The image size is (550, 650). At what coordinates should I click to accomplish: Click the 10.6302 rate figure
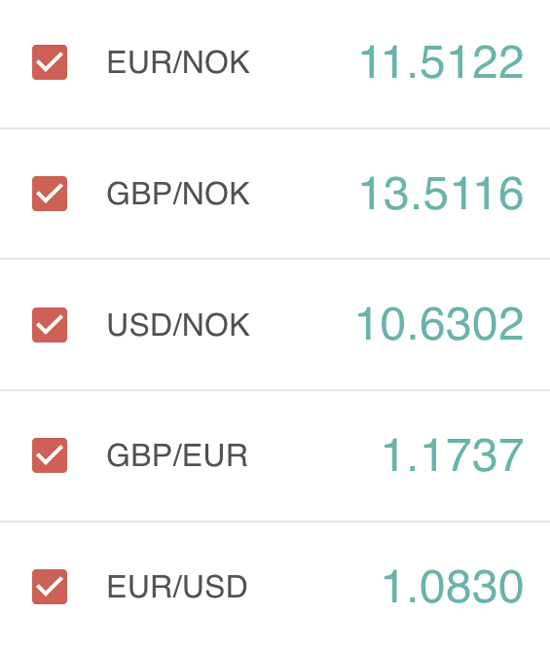[x=440, y=325]
